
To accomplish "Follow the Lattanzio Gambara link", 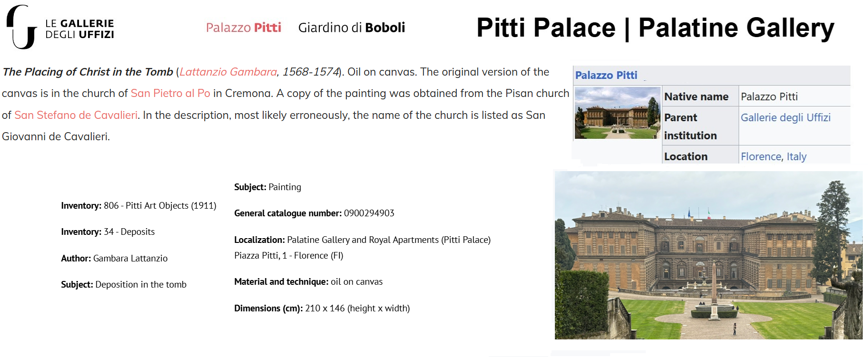I will tap(228, 72).
